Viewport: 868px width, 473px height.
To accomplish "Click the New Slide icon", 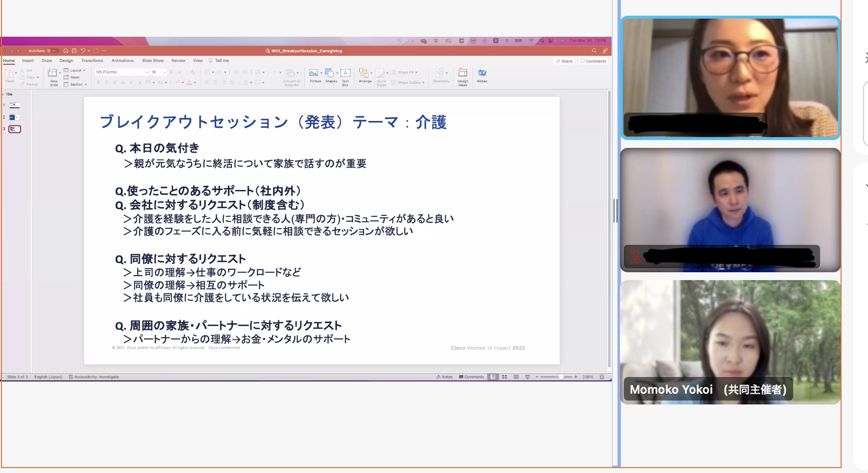I will 52,73.
